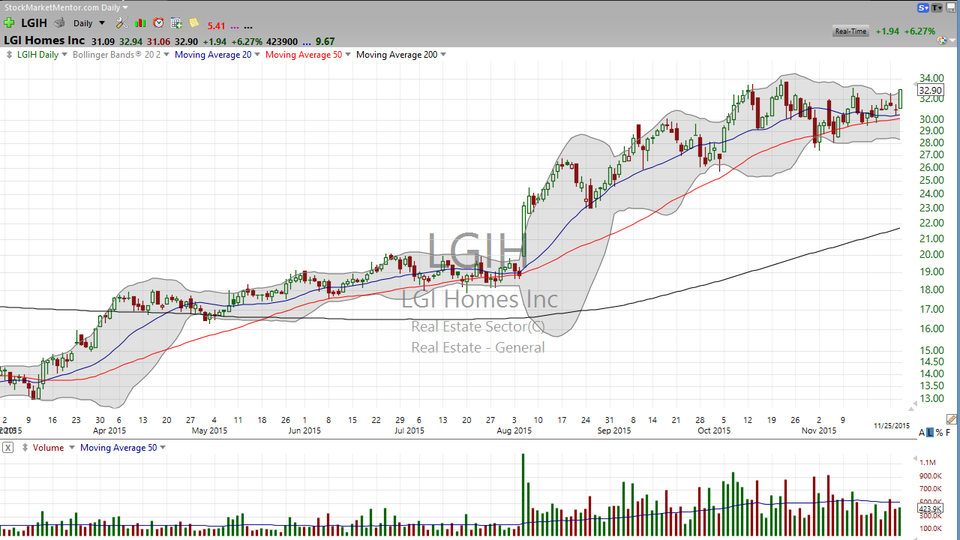This screenshot has height=540, width=960.
Task: Click the Aug 2015 time axis label
Action: (x=514, y=430)
